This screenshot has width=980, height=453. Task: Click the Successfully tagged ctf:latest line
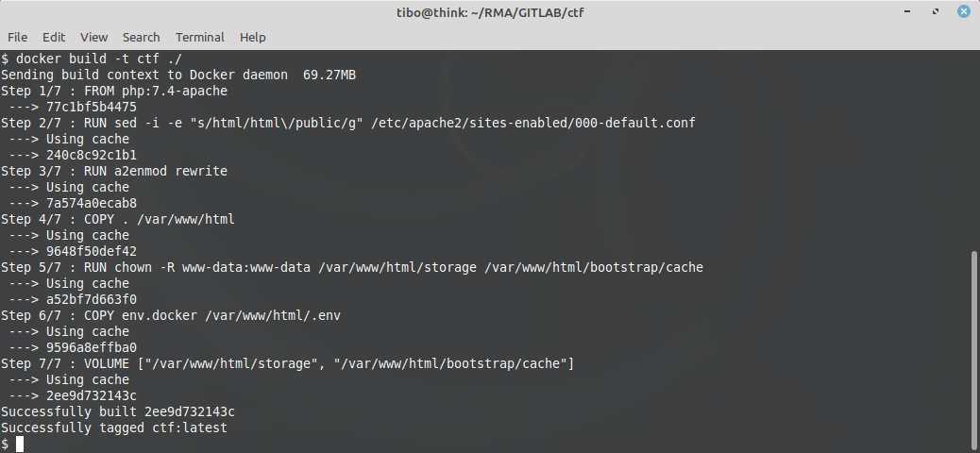coord(113,428)
